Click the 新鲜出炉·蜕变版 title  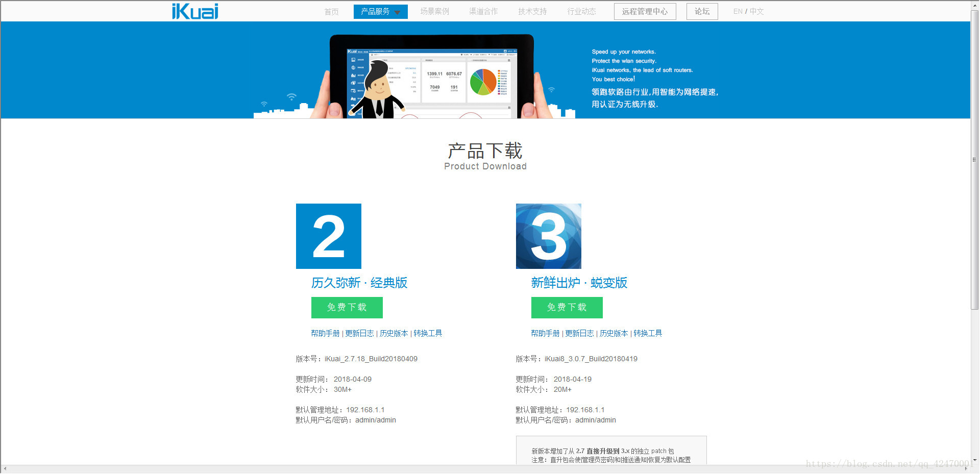click(579, 283)
